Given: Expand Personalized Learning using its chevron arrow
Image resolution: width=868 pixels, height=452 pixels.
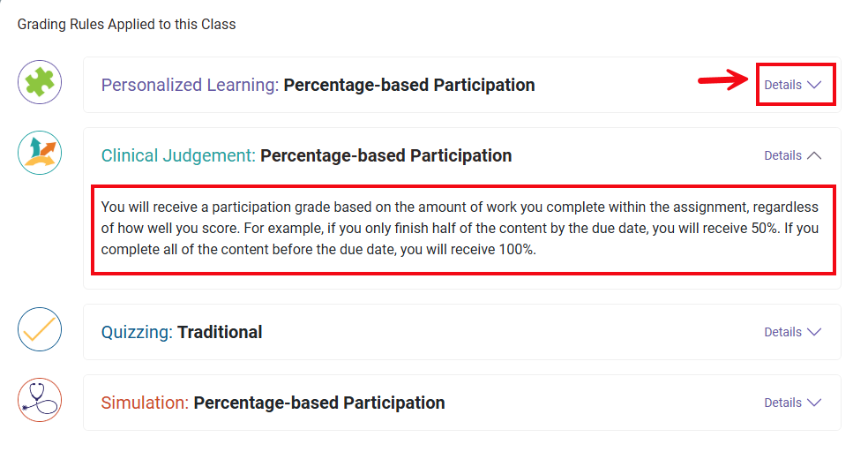Looking at the screenshot, I should tap(814, 86).
